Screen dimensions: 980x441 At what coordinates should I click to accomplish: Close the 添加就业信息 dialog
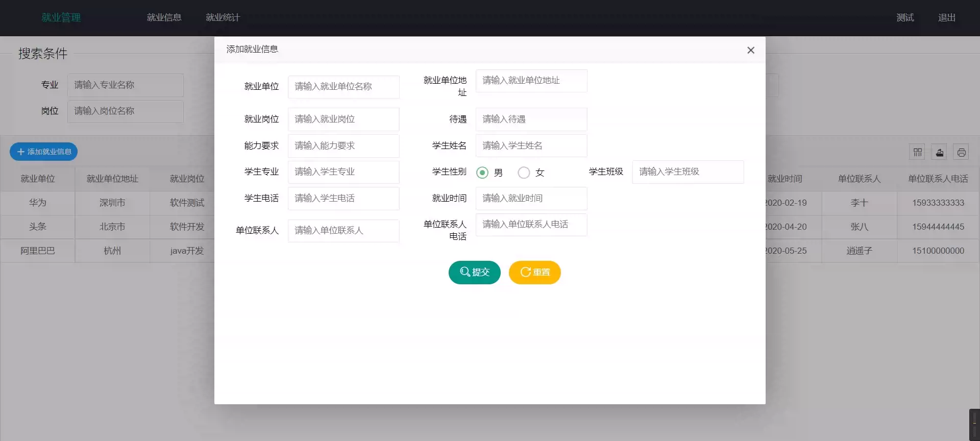pos(750,50)
